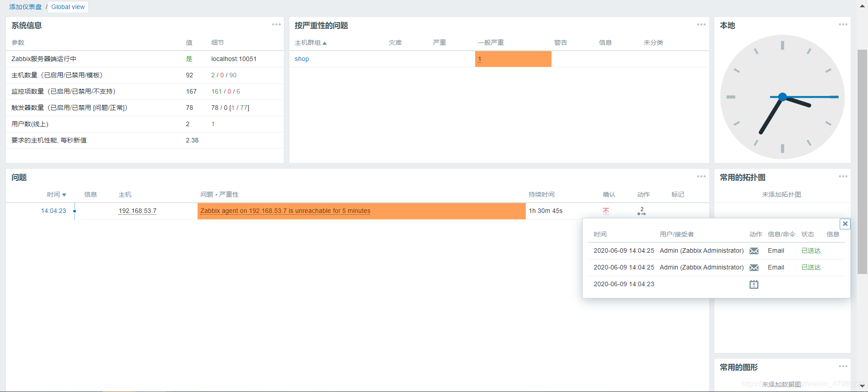Click the actions arrow icon in problem row
Screen dimensions: 868x392
pyautogui.click(x=642, y=211)
